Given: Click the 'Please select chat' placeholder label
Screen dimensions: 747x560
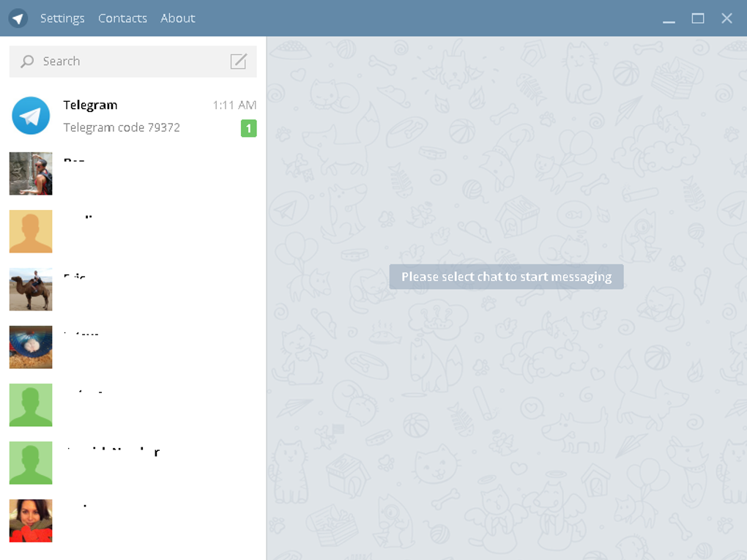Looking at the screenshot, I should 506,277.
